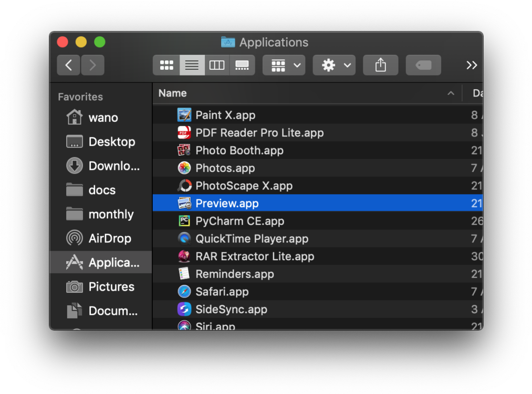532x394 pixels.
Task: Go back with the left arrow button
Action: 69,65
